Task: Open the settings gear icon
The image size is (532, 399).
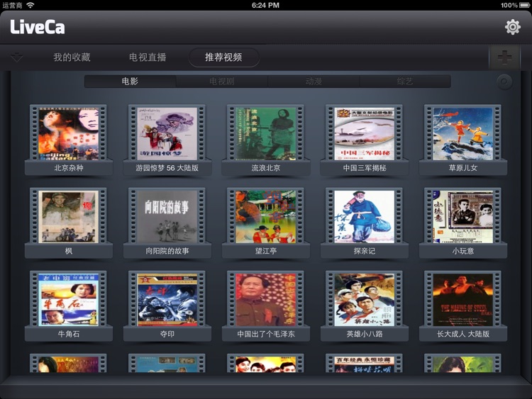Action: (512, 27)
